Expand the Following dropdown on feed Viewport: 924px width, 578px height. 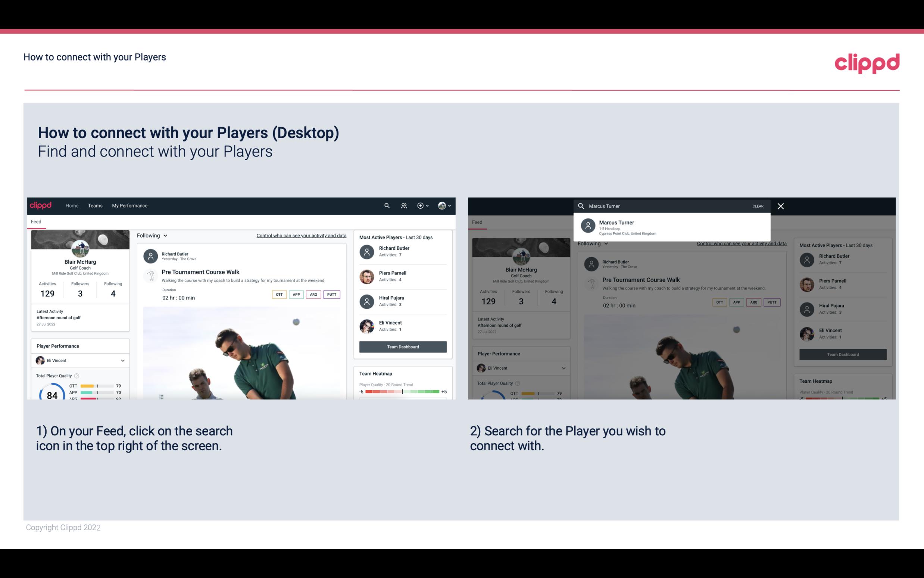click(153, 236)
